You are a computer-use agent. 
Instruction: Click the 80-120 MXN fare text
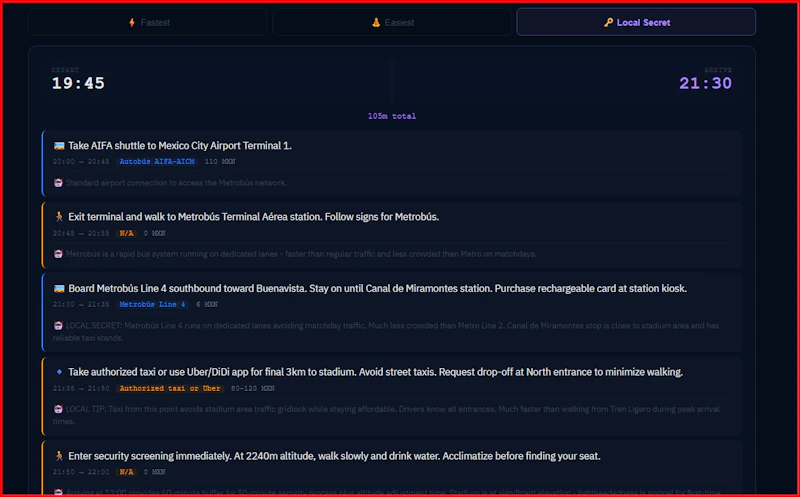click(253, 388)
